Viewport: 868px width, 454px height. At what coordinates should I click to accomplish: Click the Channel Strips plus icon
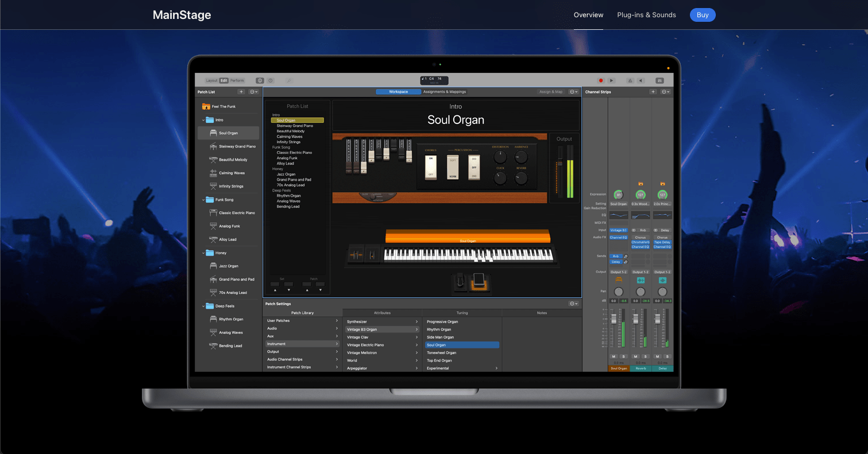point(653,91)
